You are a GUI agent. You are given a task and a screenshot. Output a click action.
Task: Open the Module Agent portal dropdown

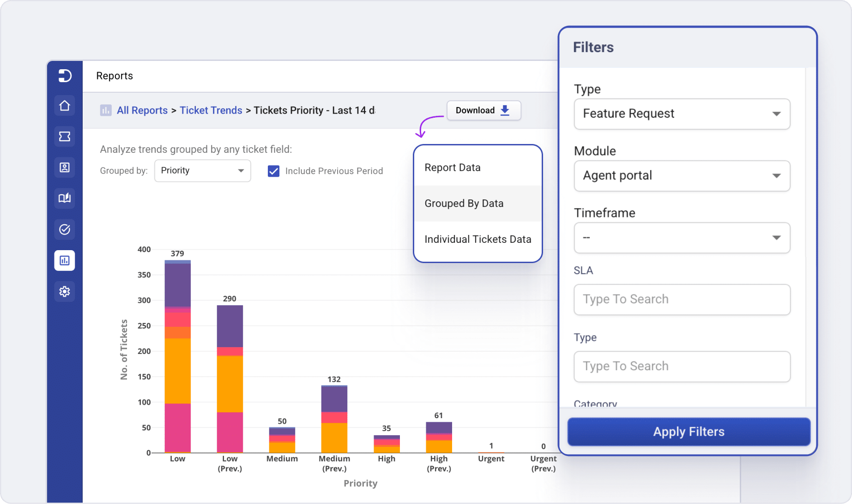click(x=682, y=176)
